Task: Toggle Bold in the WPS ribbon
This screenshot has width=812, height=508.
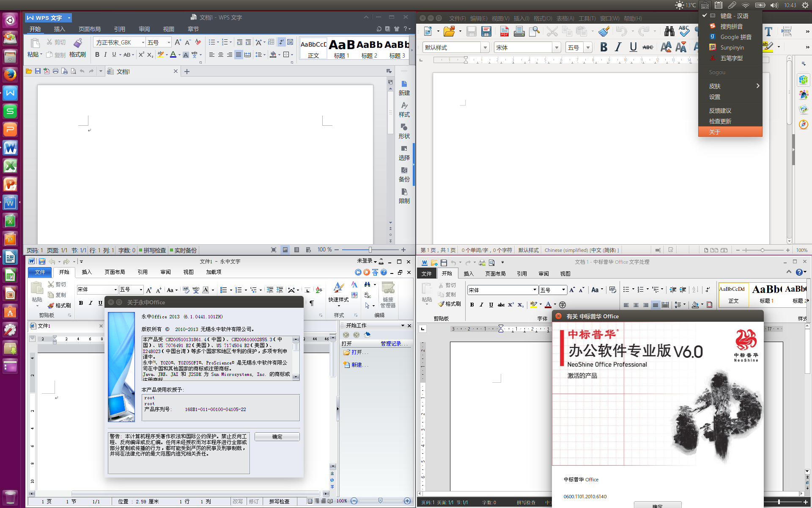Action: [97, 55]
